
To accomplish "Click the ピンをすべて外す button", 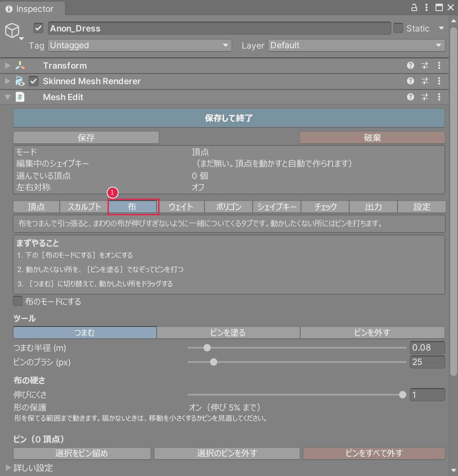I will [374, 453].
